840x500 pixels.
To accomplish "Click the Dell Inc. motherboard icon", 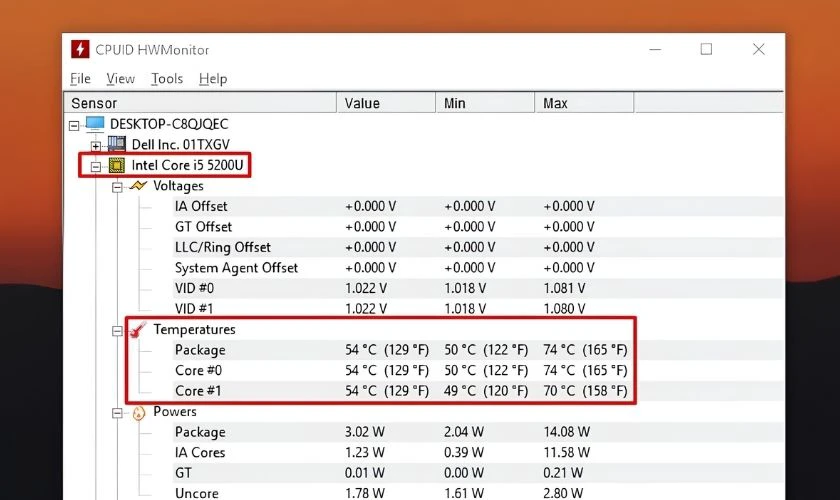I will pyautogui.click(x=117, y=144).
